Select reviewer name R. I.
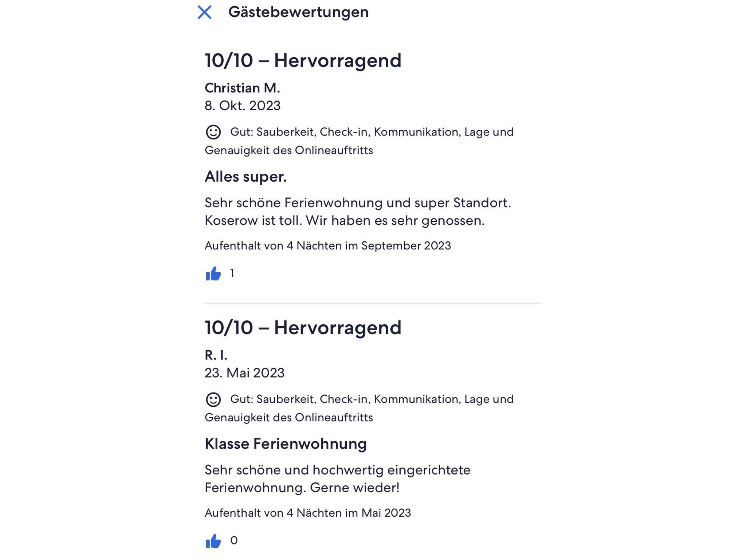 (216, 355)
